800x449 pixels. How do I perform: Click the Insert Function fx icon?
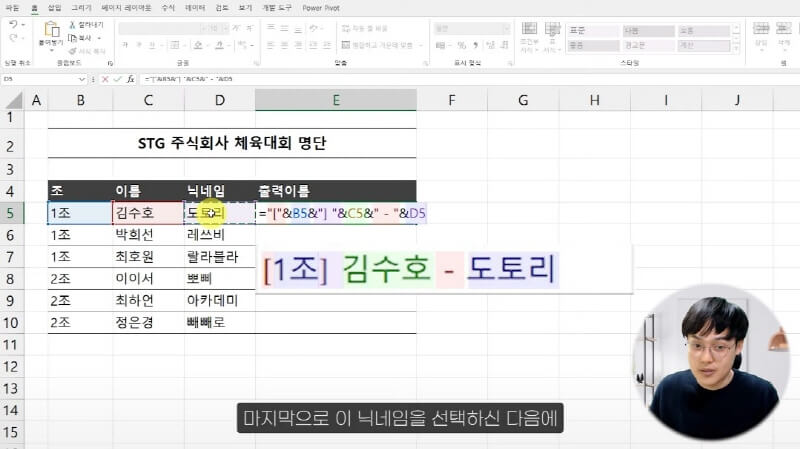pyautogui.click(x=131, y=79)
